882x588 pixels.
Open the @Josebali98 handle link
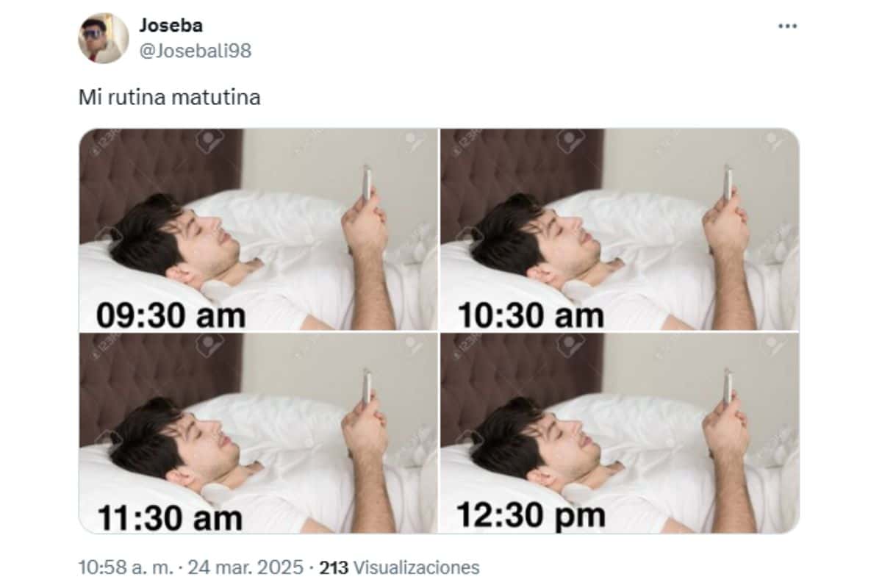point(194,50)
